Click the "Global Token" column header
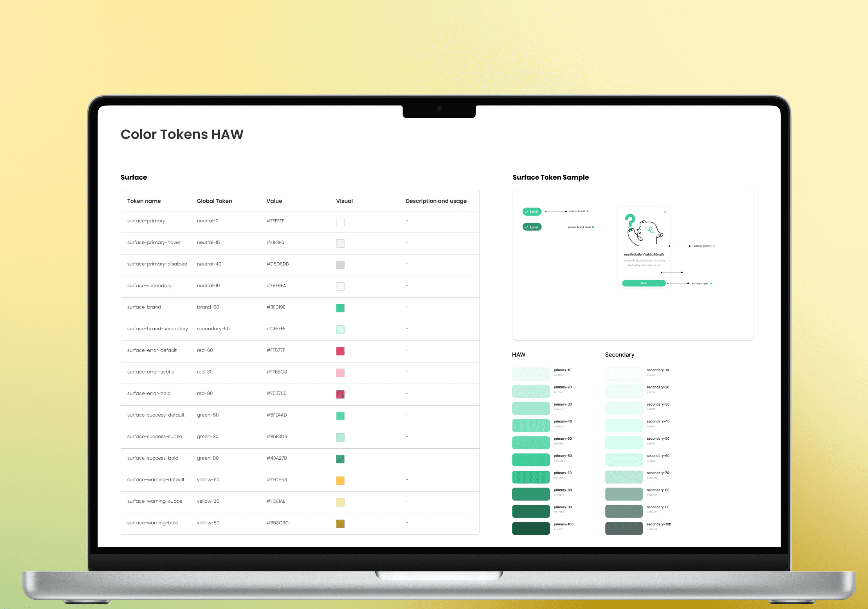The height and width of the screenshot is (609, 868). coord(214,201)
